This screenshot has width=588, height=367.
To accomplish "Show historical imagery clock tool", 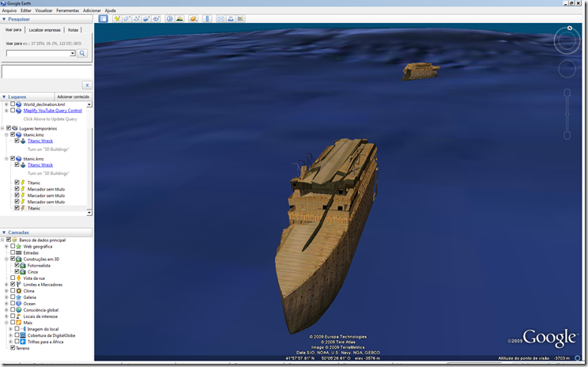I will (x=169, y=19).
